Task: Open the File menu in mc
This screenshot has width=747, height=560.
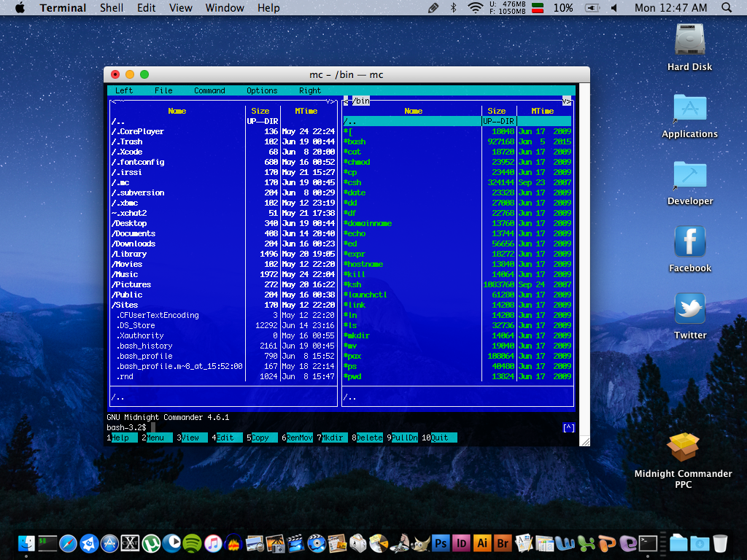Action: (x=163, y=90)
